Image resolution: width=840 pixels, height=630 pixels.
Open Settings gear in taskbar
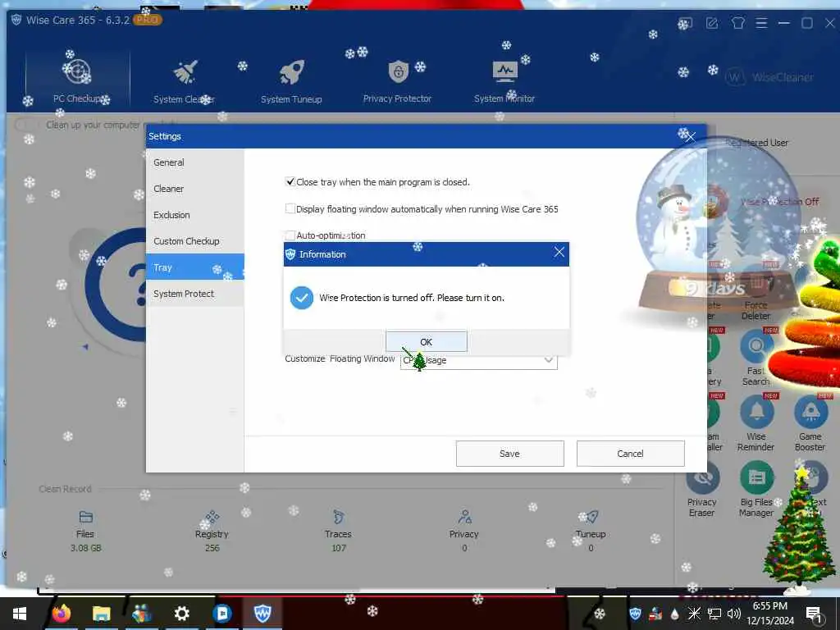pos(181,614)
